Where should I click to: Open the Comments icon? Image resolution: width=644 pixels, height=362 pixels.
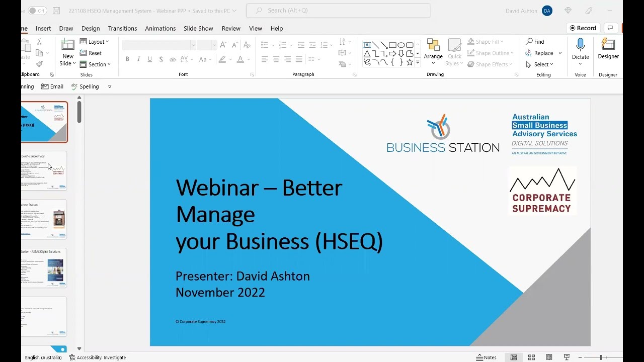610,28
